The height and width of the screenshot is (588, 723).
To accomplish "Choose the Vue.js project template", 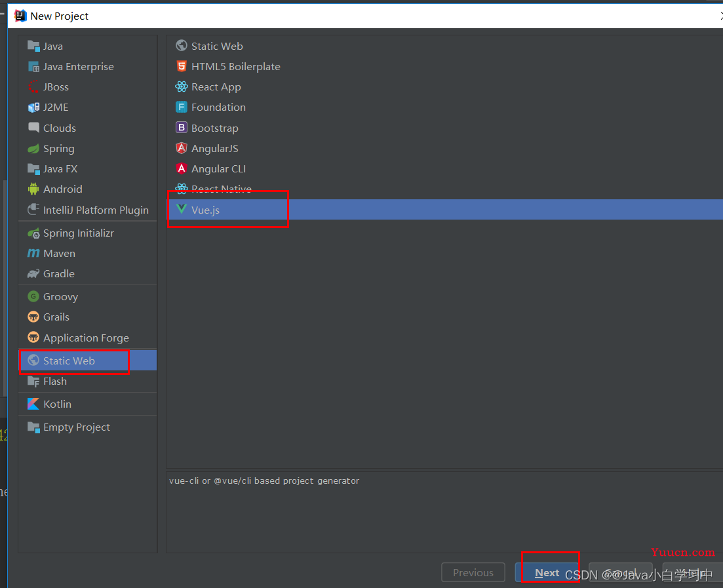I will tap(444, 210).
